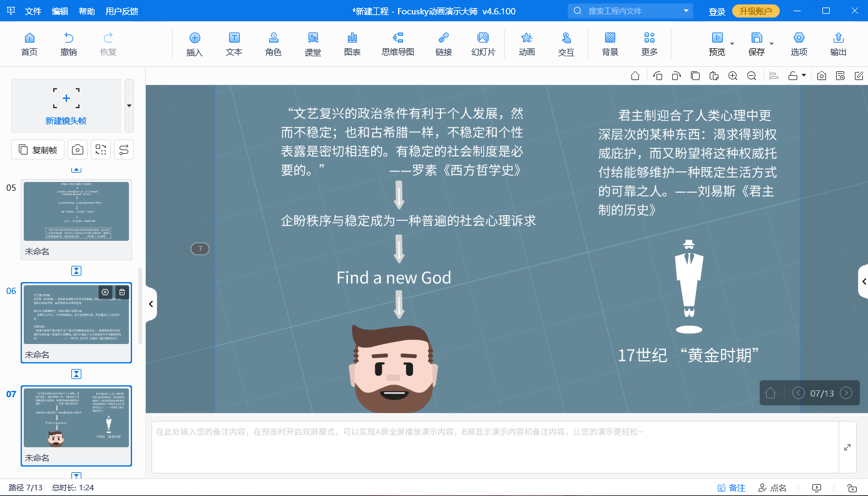Toggle the unlock padlock in canvas toolbar
Image resolution: width=868 pixels, height=496 pixels.
pyautogui.click(x=793, y=76)
